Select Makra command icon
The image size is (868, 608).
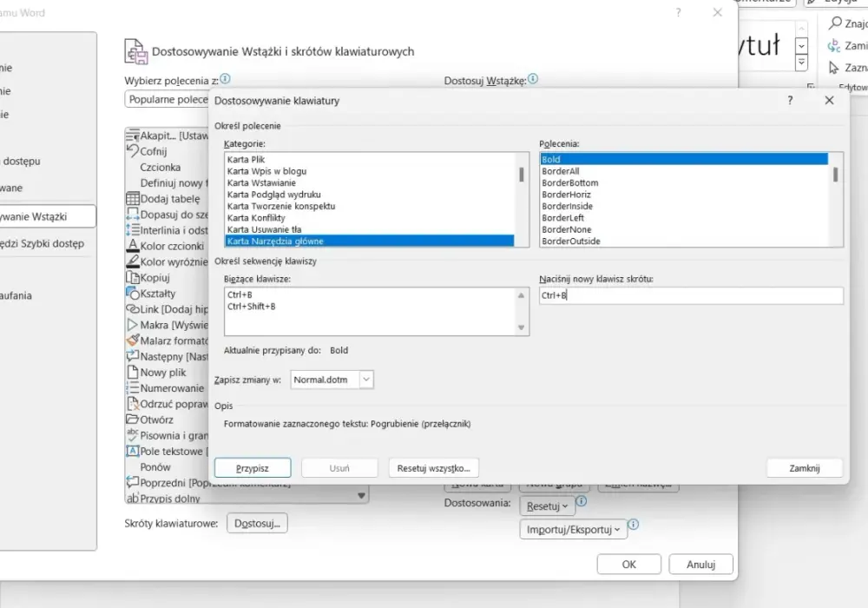[x=132, y=325]
